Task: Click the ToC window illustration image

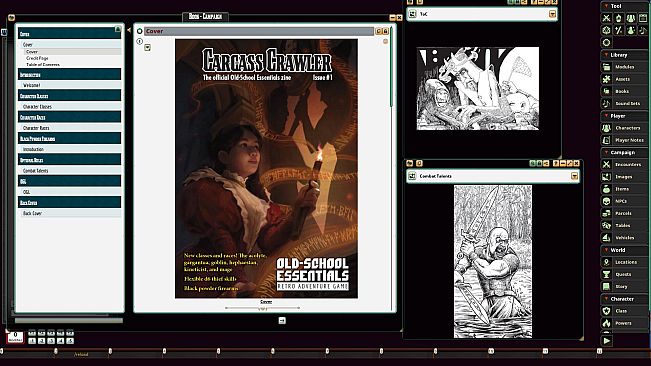Action: click(477, 88)
